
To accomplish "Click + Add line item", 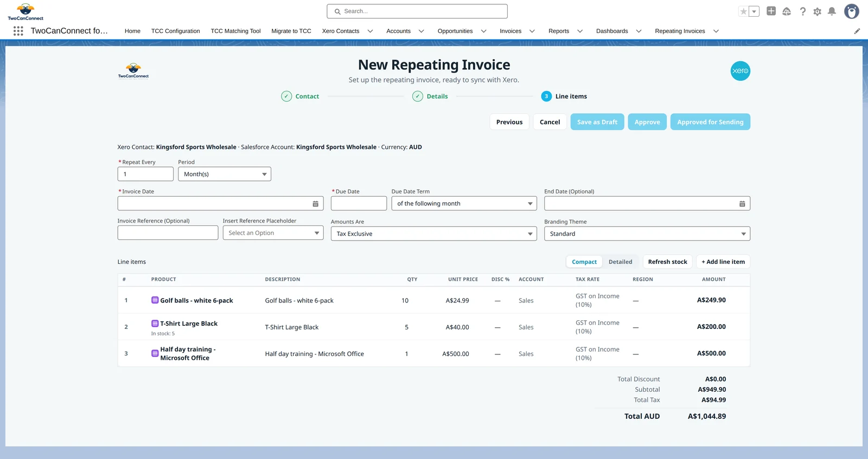I will point(723,262).
